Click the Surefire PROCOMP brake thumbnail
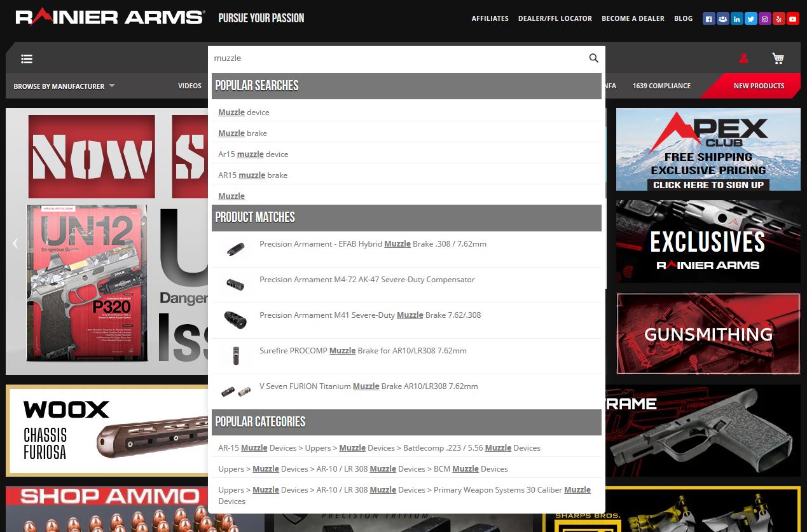Image resolution: width=807 pixels, height=532 pixels. [235, 356]
